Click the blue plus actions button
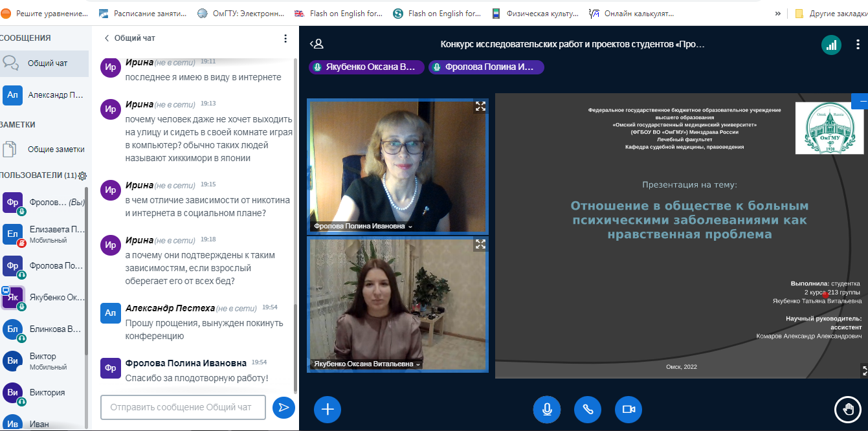 [328, 409]
